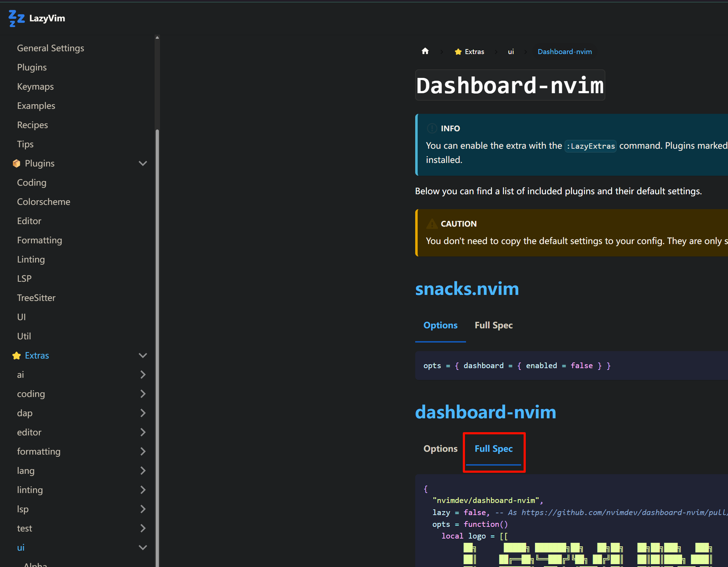Open Coding plugins page
Screen dimensions: 728x567
pyautogui.click(x=32, y=182)
